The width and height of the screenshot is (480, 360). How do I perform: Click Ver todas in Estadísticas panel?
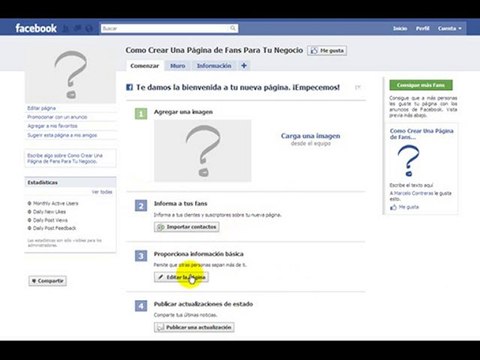click(102, 192)
